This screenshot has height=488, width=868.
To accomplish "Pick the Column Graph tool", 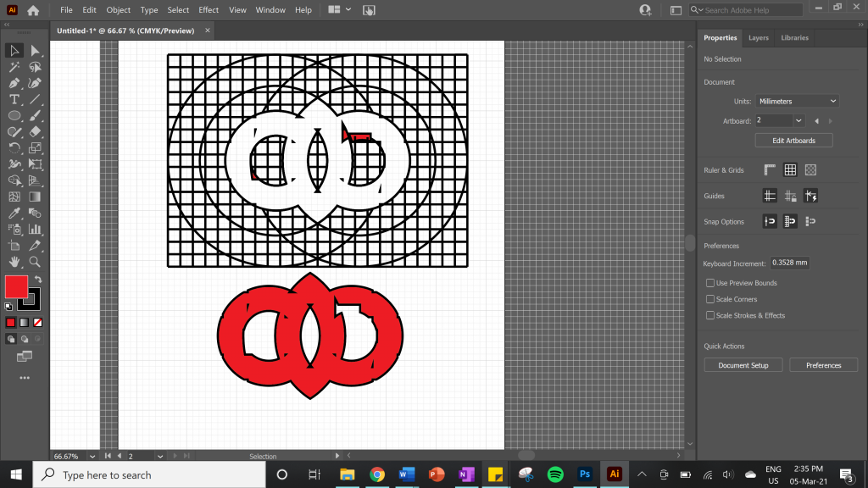I will (x=35, y=229).
